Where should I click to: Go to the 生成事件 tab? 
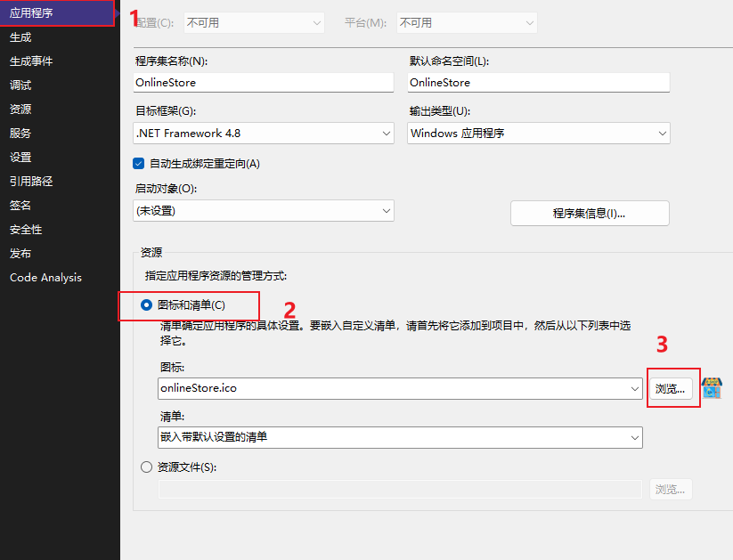[x=31, y=61]
